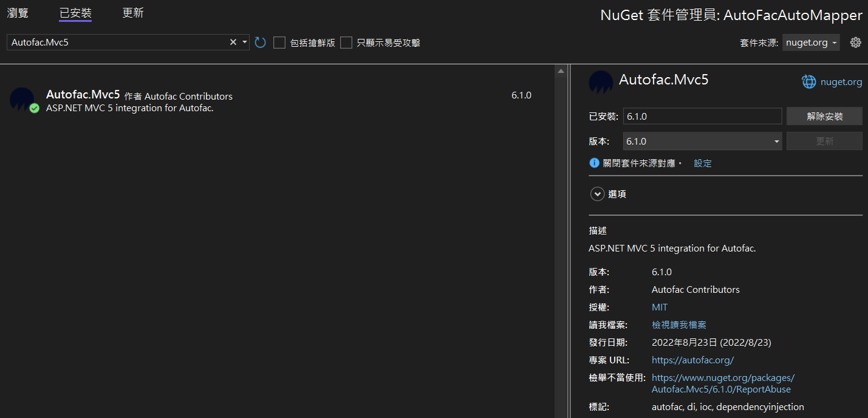Open the search history dropdown arrow
This screenshot has height=418, width=868.
245,43
